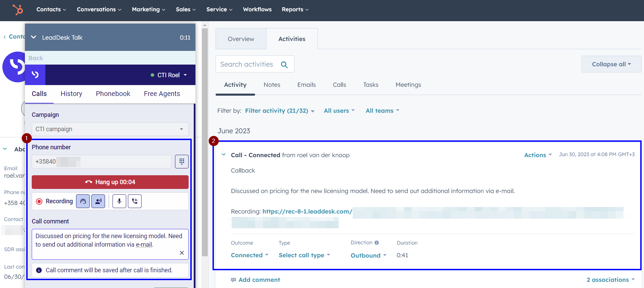The width and height of the screenshot is (644, 288).
Task: Click the Callback call title text
Action: (243, 170)
